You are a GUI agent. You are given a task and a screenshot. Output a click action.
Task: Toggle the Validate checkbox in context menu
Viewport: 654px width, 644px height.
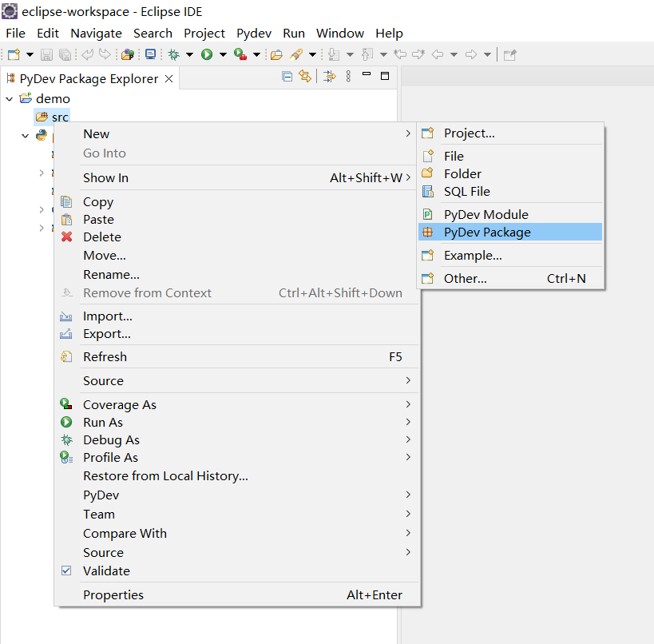coord(66,570)
